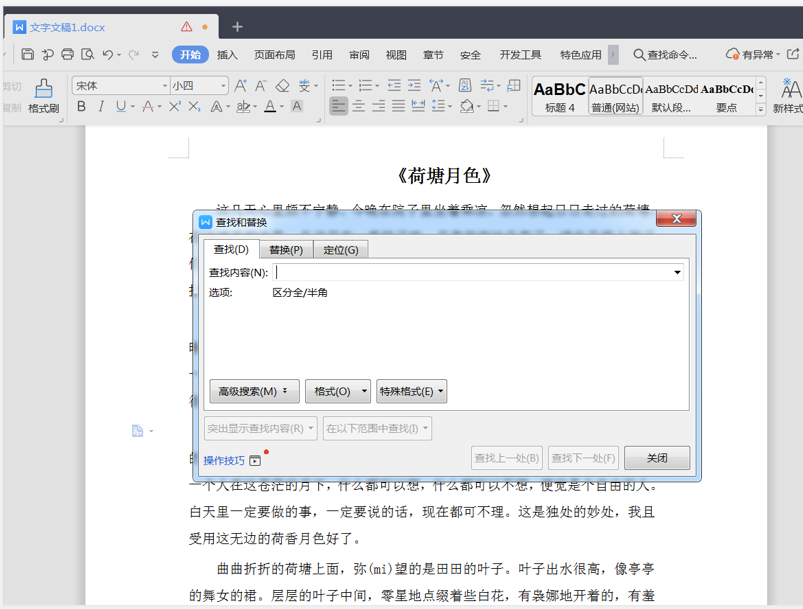This screenshot has height=609, width=803.
Task: Click the bulleted list icon
Action: (339, 86)
